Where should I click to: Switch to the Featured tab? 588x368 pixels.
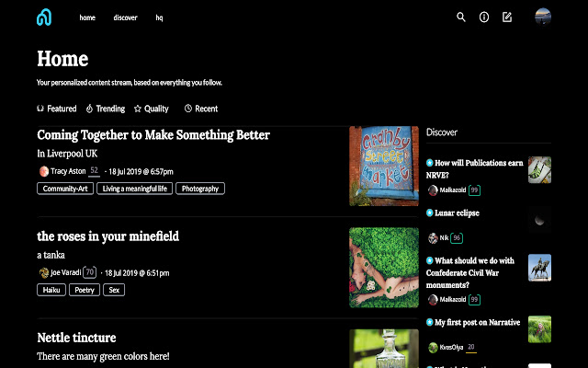point(57,109)
